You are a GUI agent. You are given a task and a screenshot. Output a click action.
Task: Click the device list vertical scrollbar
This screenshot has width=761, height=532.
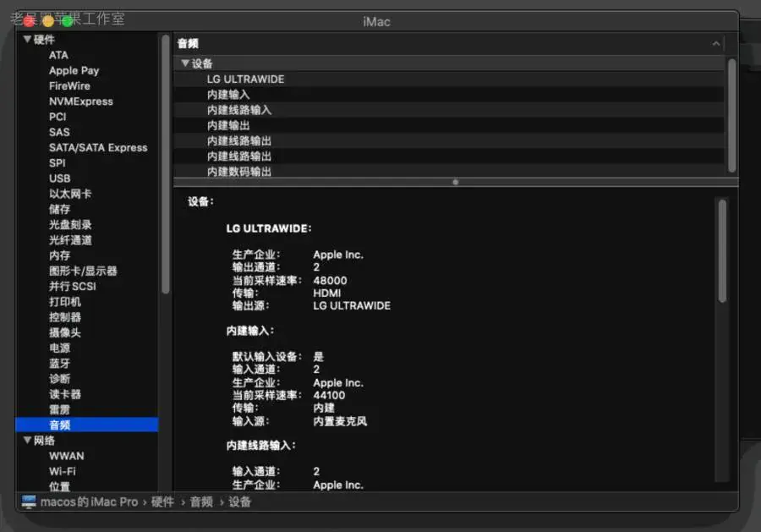[732, 116]
